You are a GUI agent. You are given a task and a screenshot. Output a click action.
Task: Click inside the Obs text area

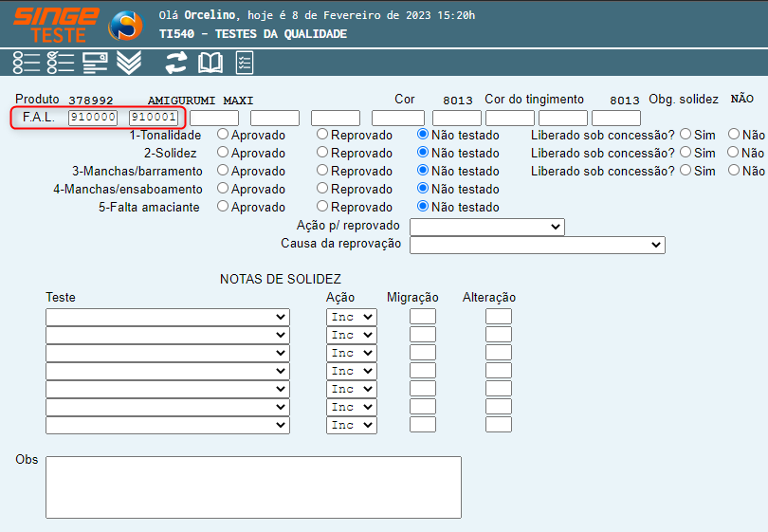(x=253, y=486)
